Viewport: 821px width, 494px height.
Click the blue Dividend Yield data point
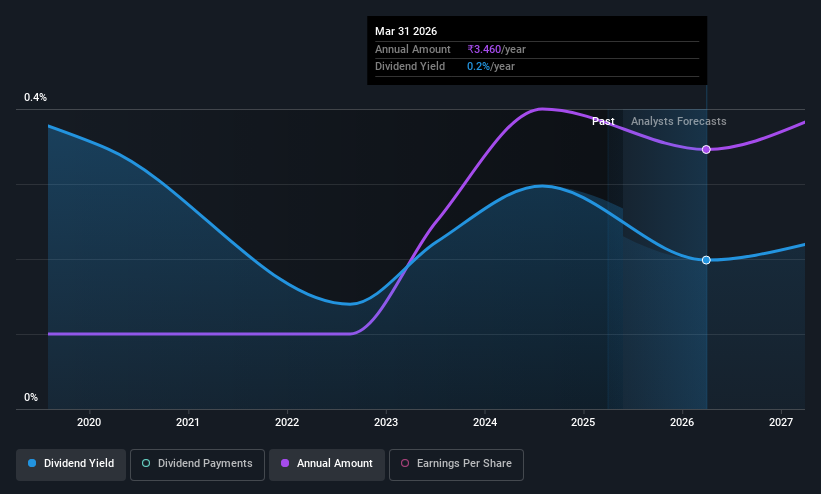pyautogui.click(x=706, y=260)
